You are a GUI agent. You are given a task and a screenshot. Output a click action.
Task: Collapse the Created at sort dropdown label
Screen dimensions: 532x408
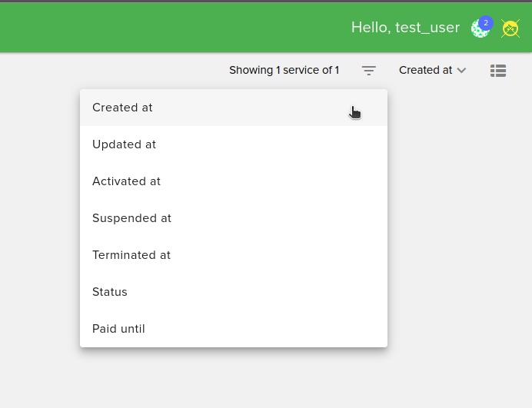pyautogui.click(x=425, y=71)
